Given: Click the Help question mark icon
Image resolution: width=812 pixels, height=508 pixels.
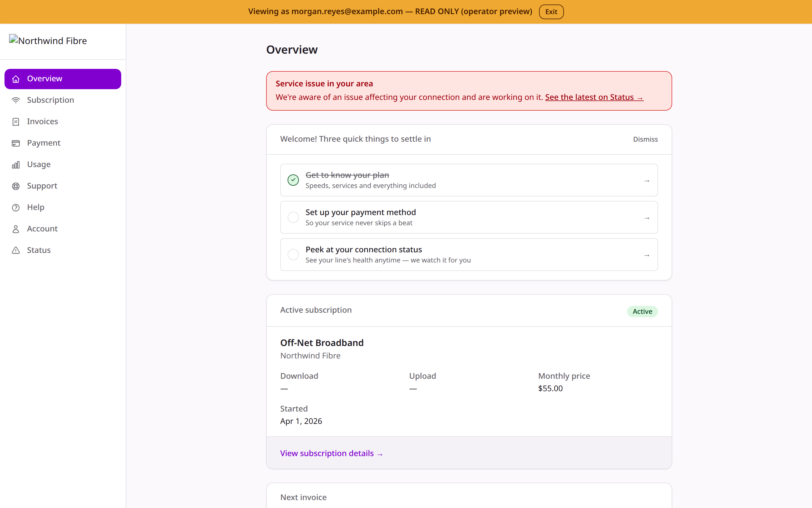Looking at the screenshot, I should [16, 208].
